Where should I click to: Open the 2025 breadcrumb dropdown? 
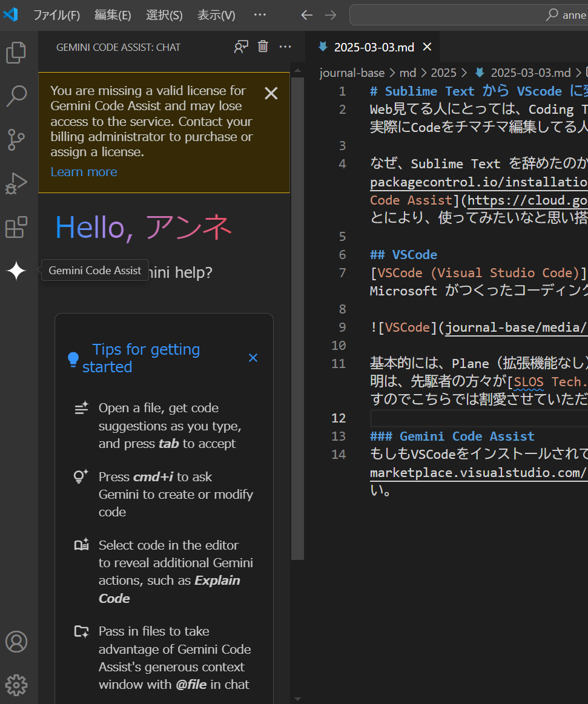click(x=443, y=72)
